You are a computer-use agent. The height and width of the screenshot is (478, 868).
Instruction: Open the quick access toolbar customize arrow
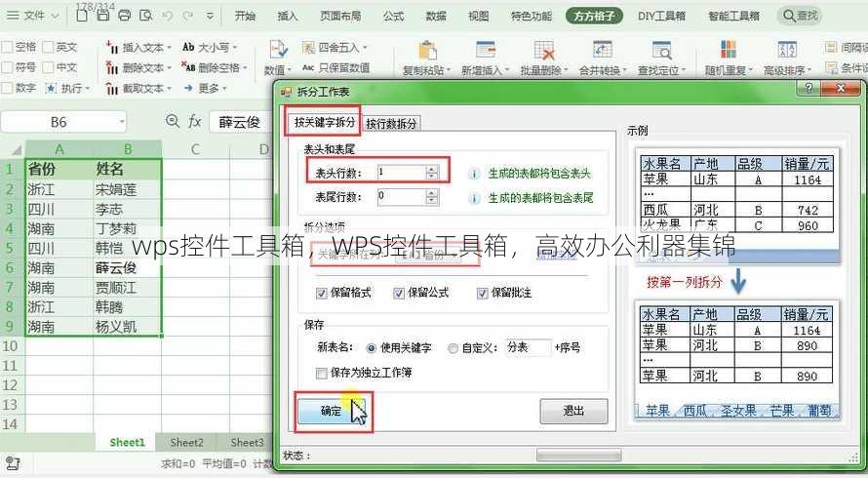[210, 16]
